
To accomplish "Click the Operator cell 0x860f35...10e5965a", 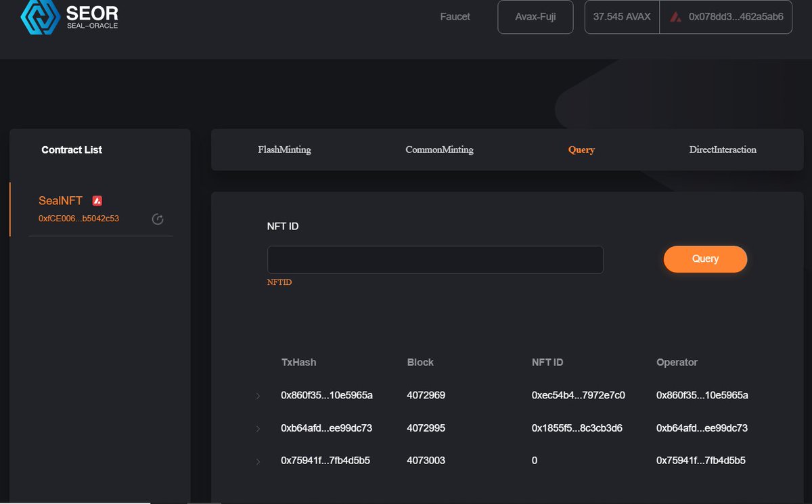I will click(702, 395).
